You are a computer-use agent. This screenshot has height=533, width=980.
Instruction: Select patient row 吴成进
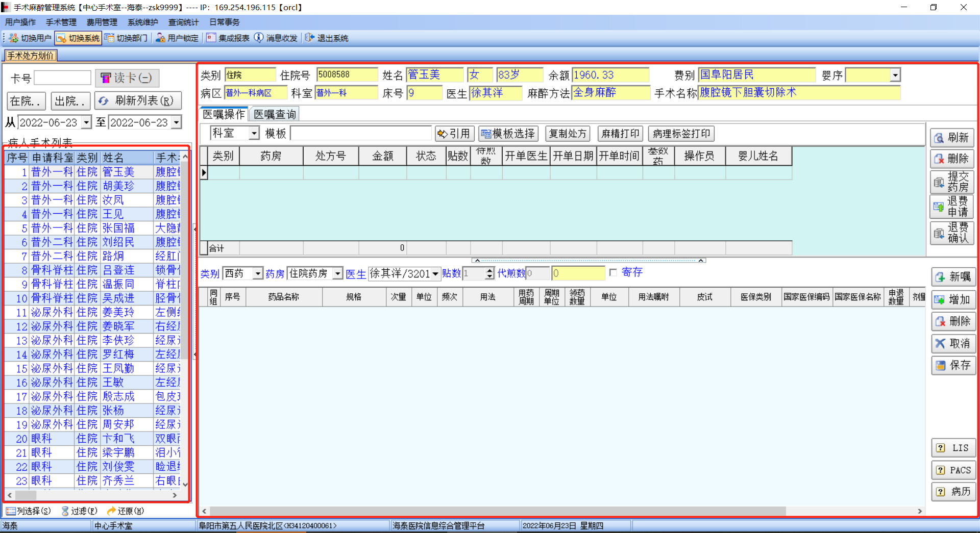point(92,298)
